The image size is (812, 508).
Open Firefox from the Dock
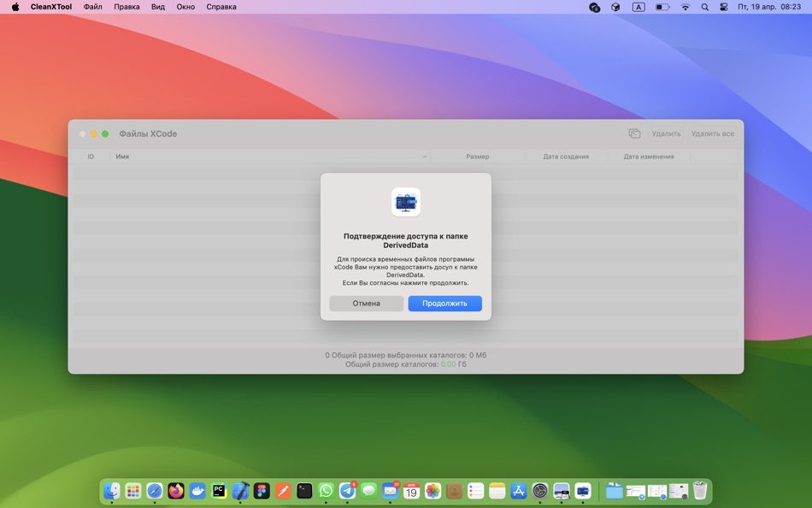(176, 490)
